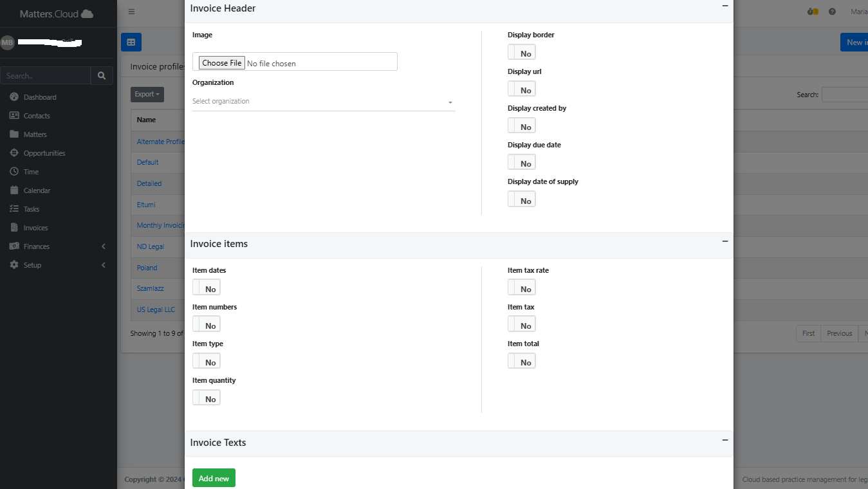Enable the Display due date switch
Image resolution: width=868 pixels, height=489 pixels.
(521, 163)
